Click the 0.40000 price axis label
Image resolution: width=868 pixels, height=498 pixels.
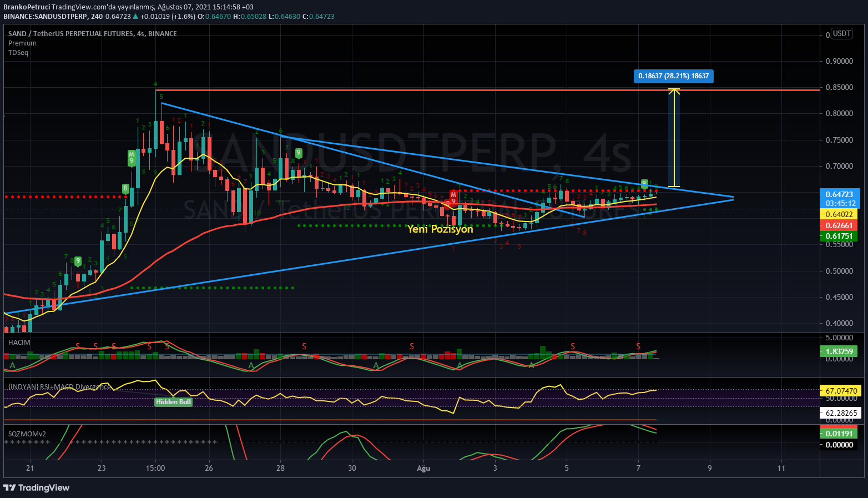[839, 323]
